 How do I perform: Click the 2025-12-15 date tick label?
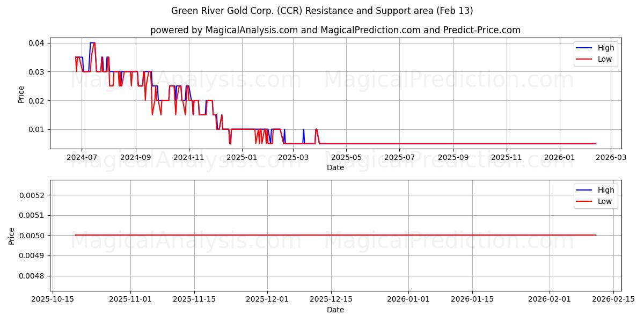(331, 300)
